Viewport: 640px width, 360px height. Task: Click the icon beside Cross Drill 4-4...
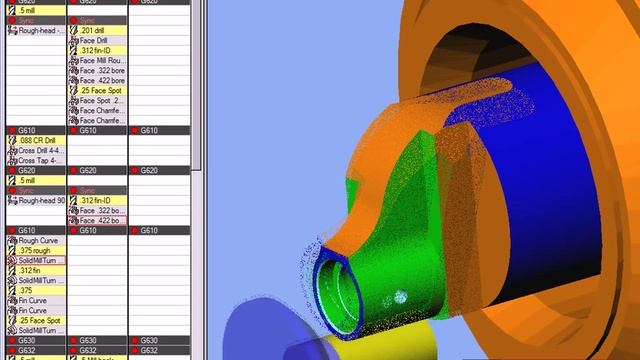pyautogui.click(x=12, y=150)
